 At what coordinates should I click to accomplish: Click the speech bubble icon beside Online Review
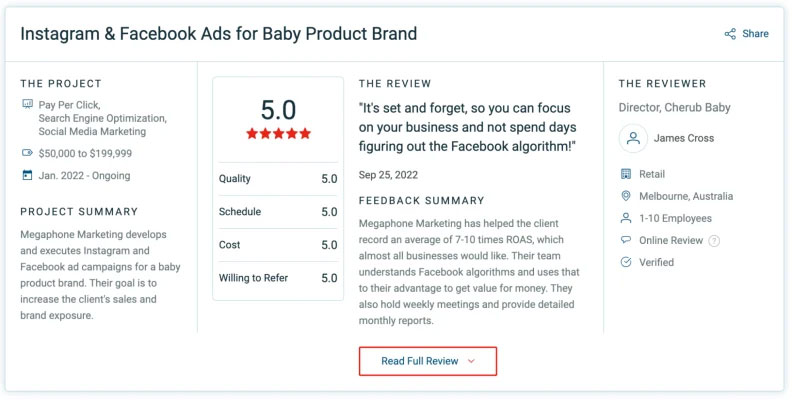(x=626, y=240)
